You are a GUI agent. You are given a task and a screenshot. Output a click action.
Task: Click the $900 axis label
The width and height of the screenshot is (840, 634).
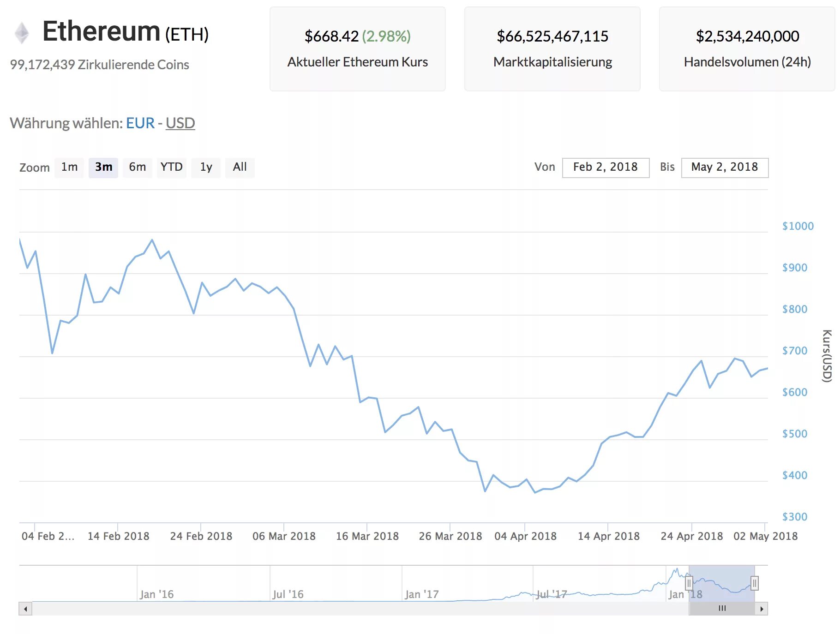point(795,268)
